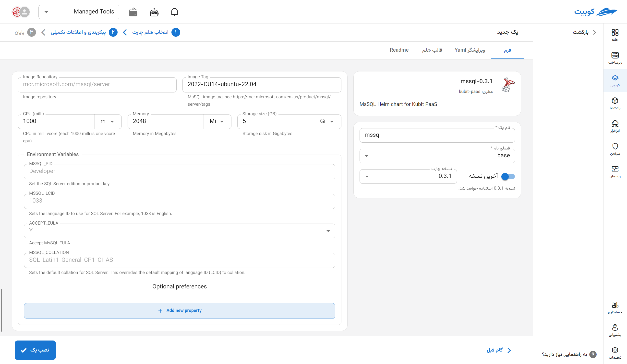The width and height of the screenshot is (627, 364).
Task: Open Storage unit dropdown showing Gi
Action: point(327,121)
